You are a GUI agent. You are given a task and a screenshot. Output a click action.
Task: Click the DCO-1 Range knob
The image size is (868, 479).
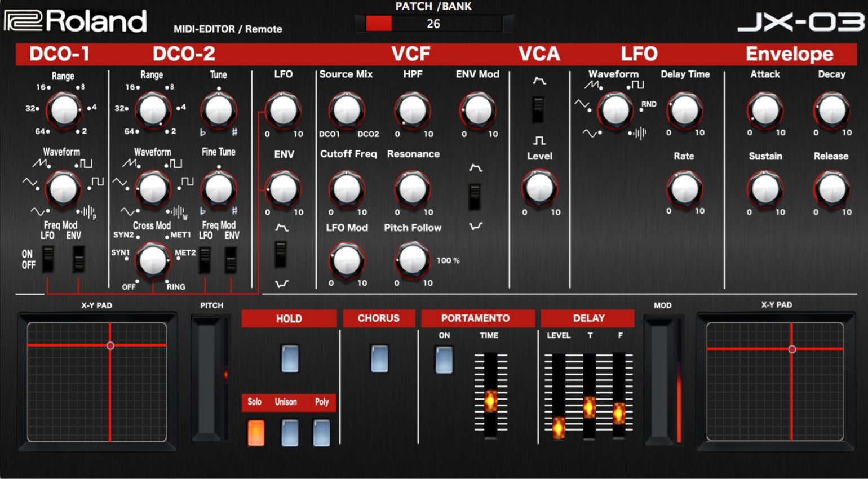64,110
